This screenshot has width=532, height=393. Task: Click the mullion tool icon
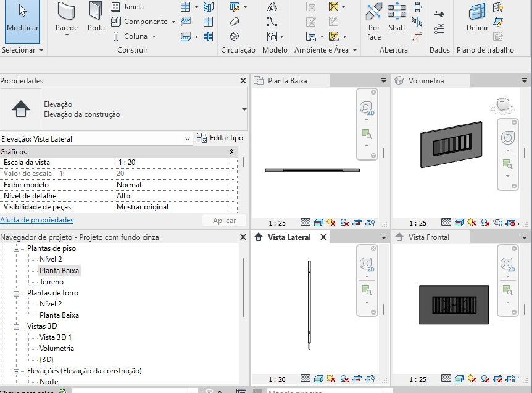tap(209, 36)
